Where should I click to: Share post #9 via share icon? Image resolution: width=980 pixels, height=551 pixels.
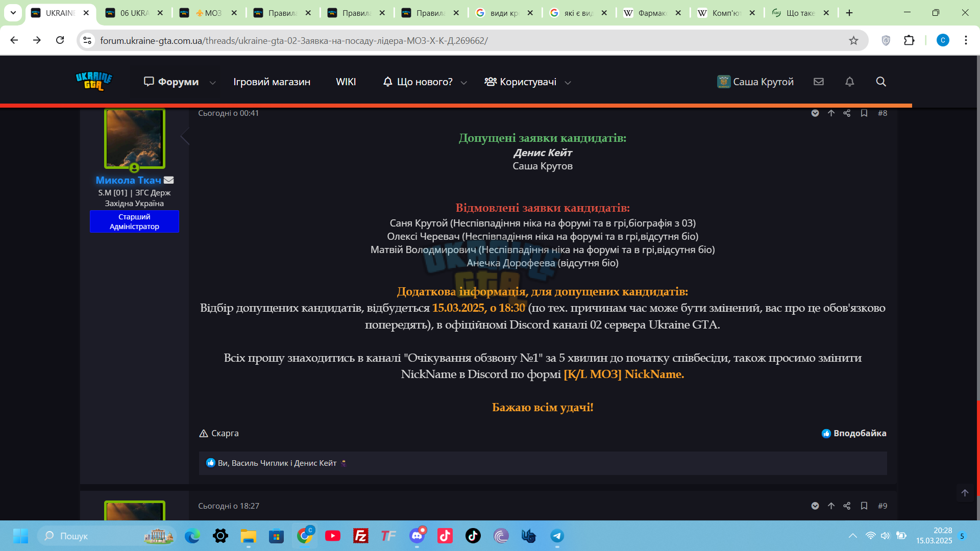(x=847, y=506)
